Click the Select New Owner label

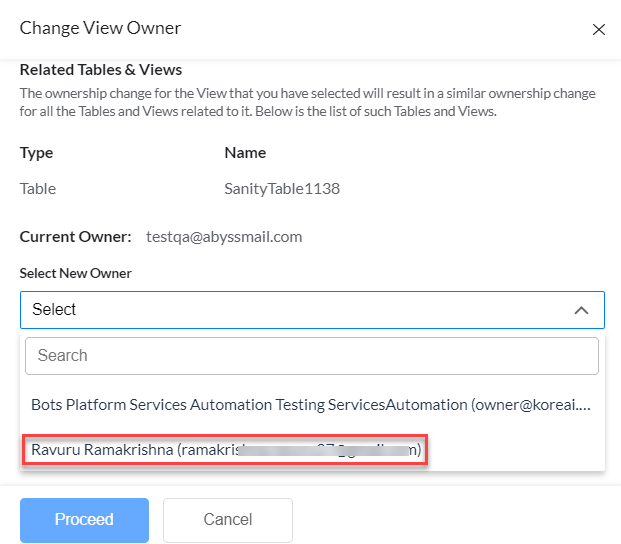click(76, 273)
